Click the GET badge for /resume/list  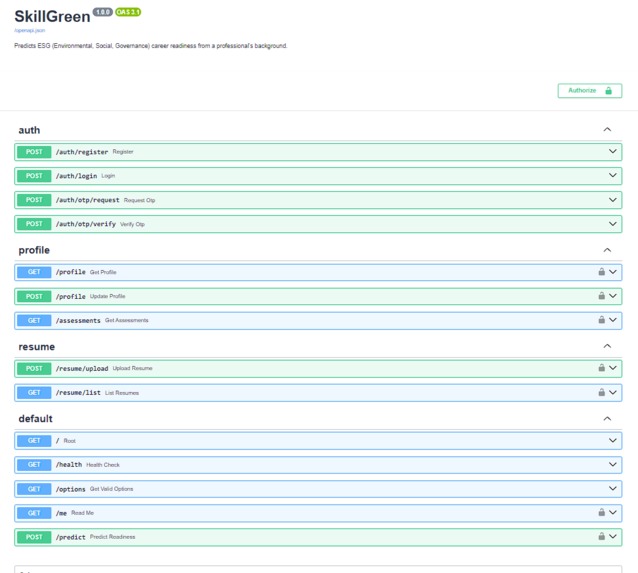pos(34,392)
